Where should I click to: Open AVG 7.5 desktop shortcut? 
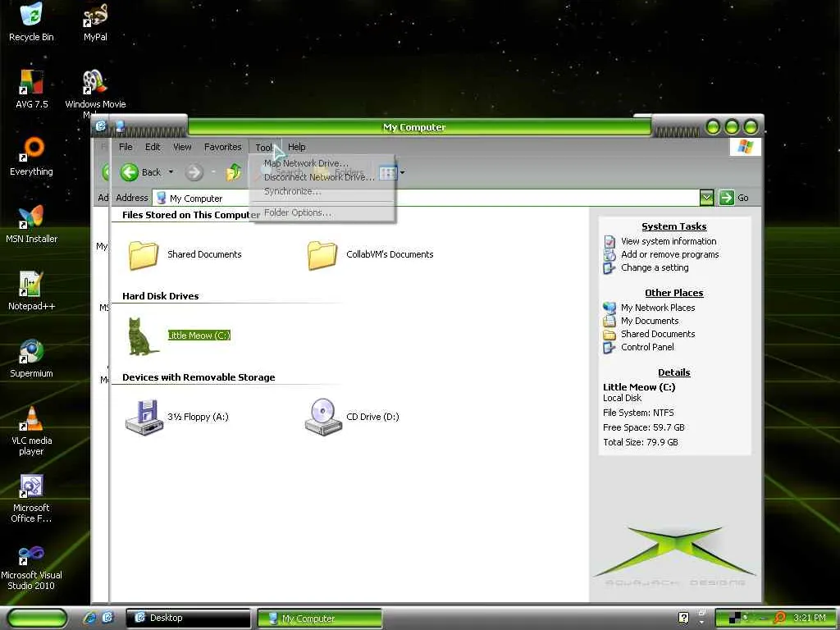tap(32, 89)
